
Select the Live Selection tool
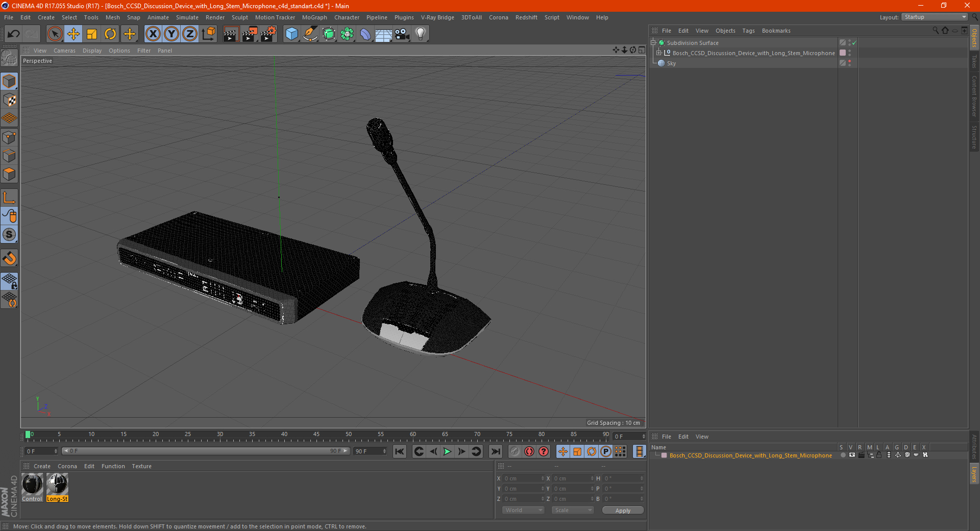tap(55, 34)
